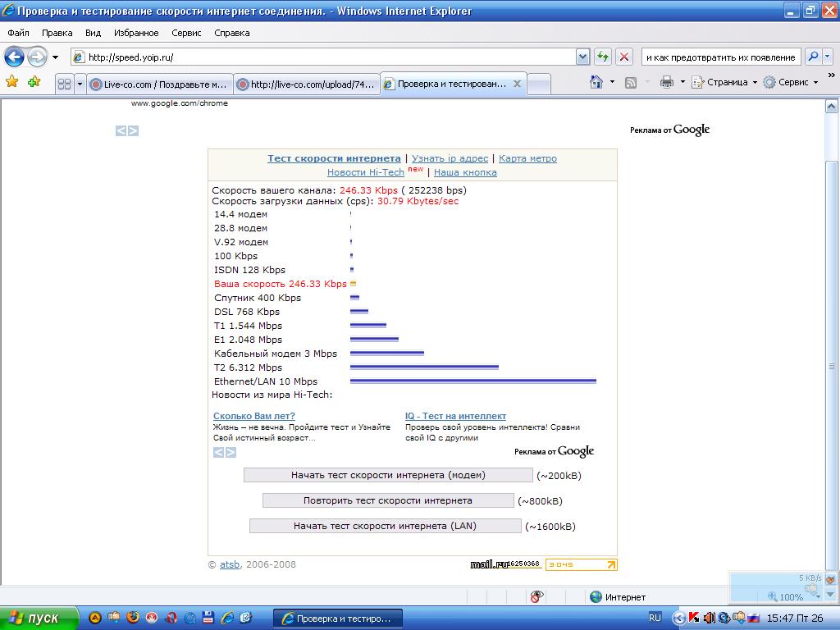Open the Quick Tabs grid view

(x=64, y=84)
